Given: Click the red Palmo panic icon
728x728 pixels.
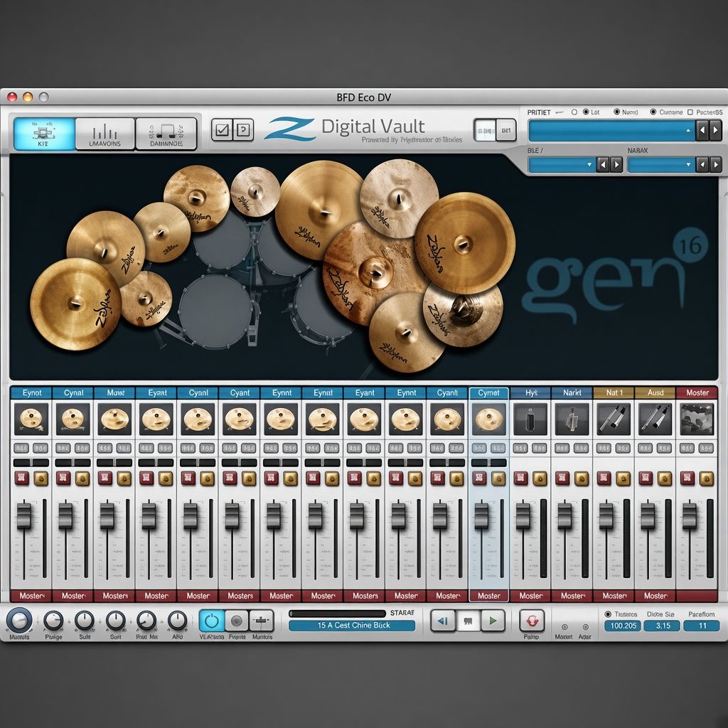Looking at the screenshot, I should [532, 621].
